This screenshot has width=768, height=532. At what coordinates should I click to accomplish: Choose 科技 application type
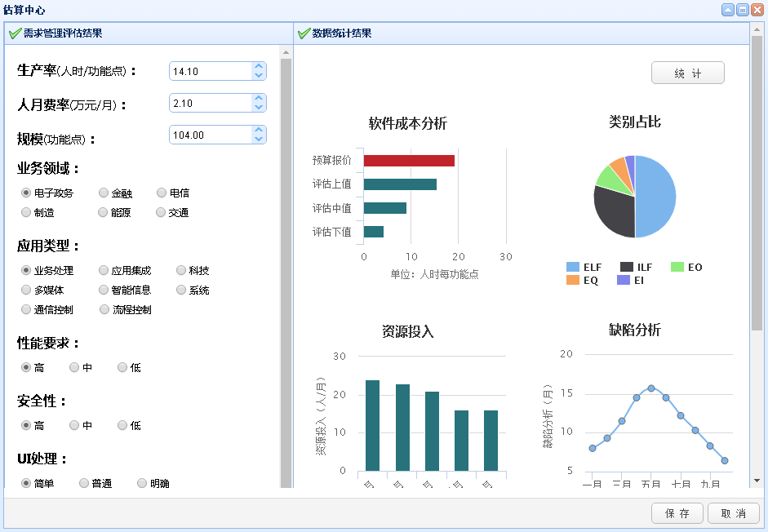pyautogui.click(x=181, y=270)
